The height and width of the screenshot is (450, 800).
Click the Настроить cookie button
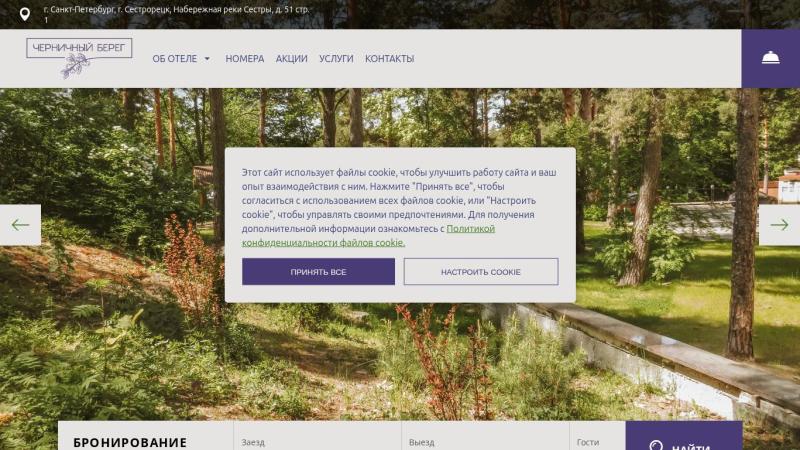481,271
